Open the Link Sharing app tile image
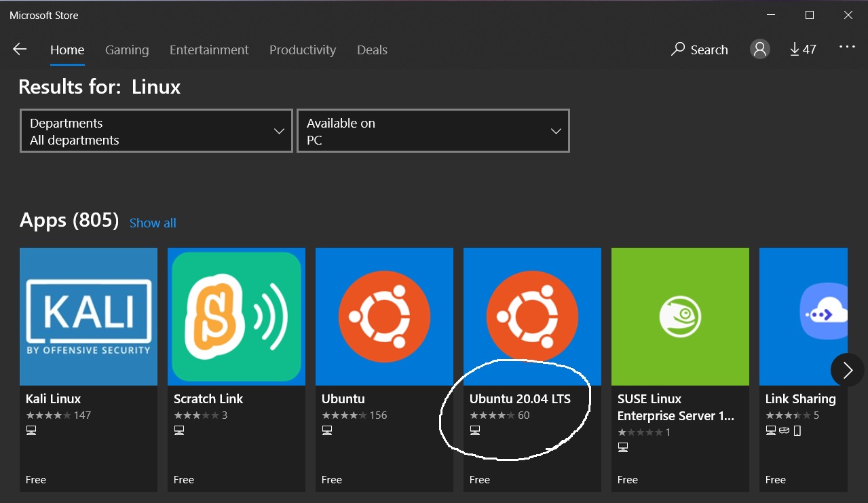The height and width of the screenshot is (503, 868). (x=804, y=316)
